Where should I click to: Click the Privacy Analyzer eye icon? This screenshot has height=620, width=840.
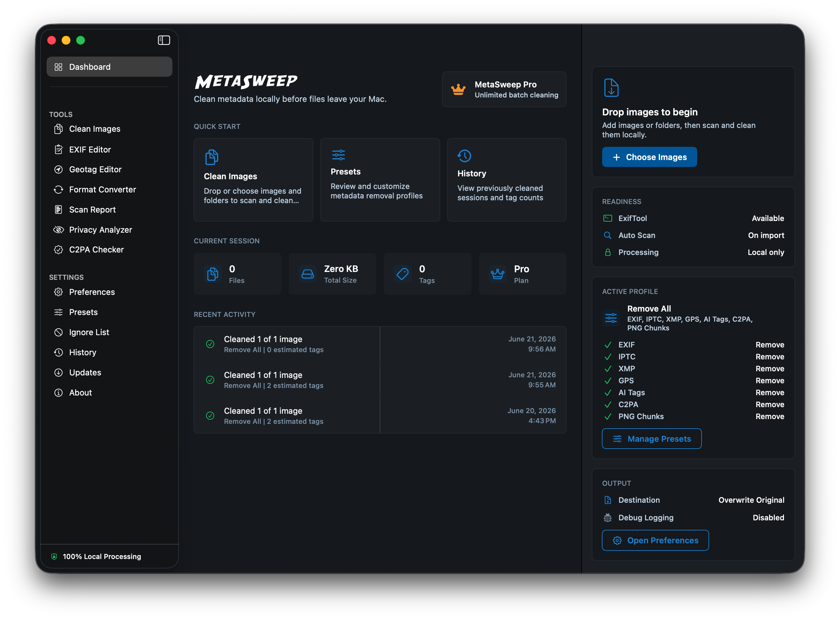59,230
